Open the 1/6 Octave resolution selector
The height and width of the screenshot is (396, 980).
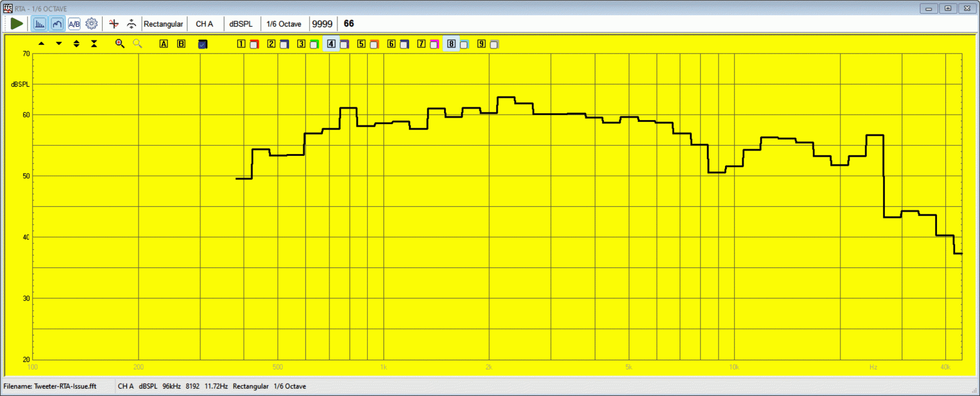[284, 24]
